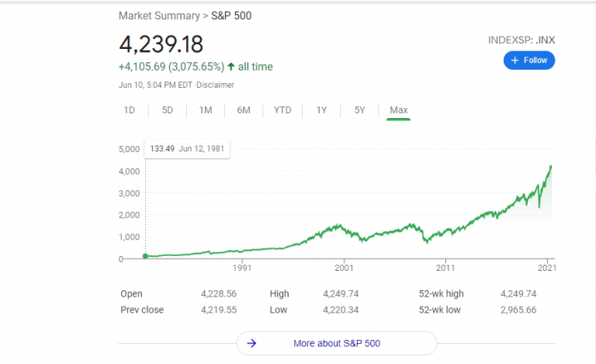Show the 1Y chart range
The width and height of the screenshot is (596, 364).
point(321,110)
